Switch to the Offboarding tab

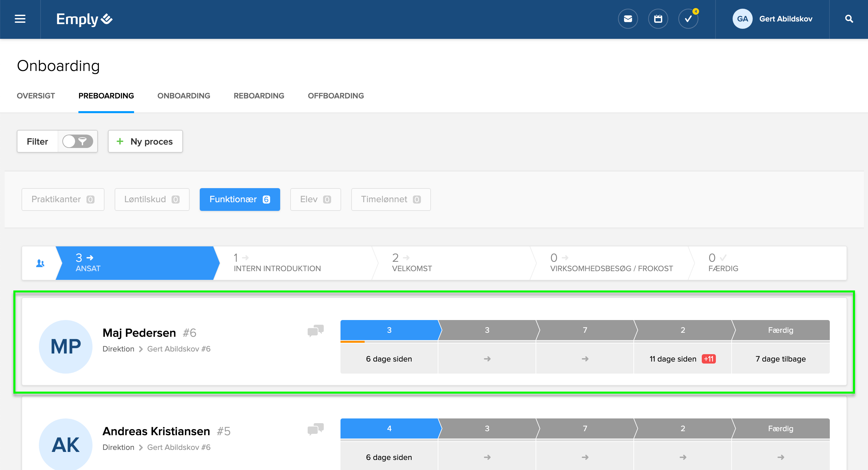click(x=335, y=96)
